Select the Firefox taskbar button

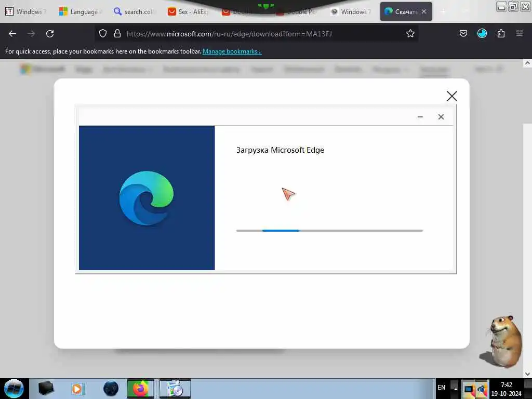pyautogui.click(x=140, y=389)
